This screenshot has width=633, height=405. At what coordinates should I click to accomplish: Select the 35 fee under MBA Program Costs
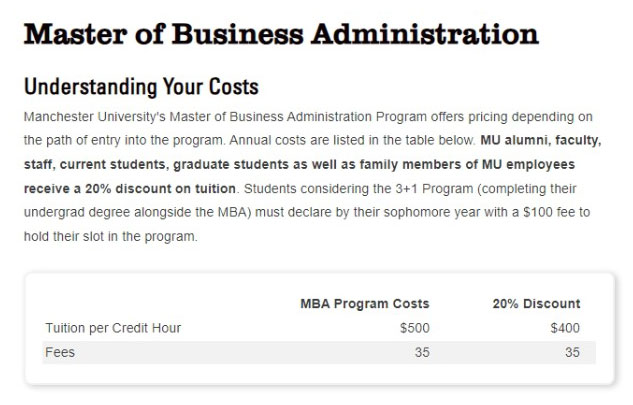coord(422,352)
